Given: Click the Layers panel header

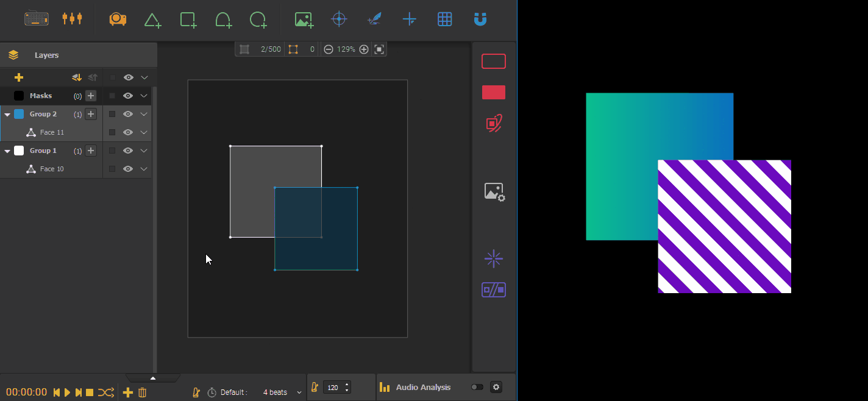Looking at the screenshot, I should pos(46,55).
